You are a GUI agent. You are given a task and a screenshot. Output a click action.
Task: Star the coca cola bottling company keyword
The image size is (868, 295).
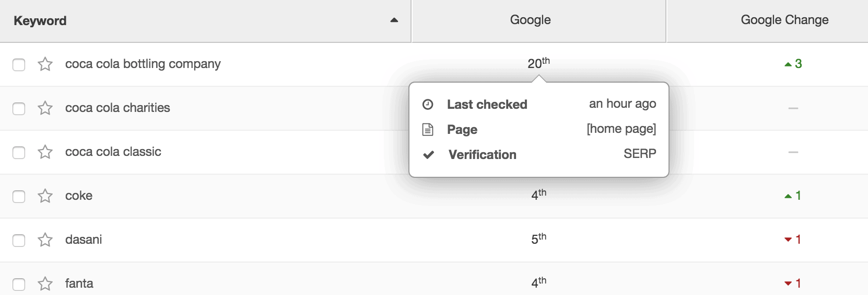tap(45, 64)
